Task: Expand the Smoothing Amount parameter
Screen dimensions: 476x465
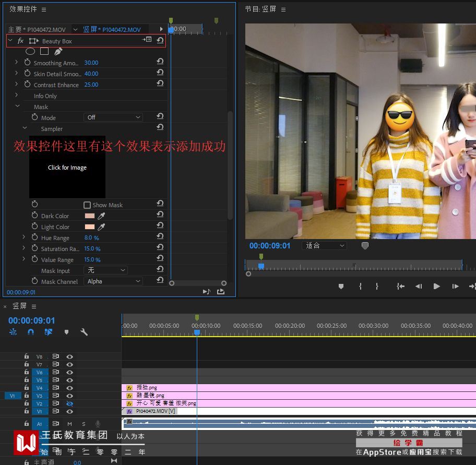Action: [16, 62]
